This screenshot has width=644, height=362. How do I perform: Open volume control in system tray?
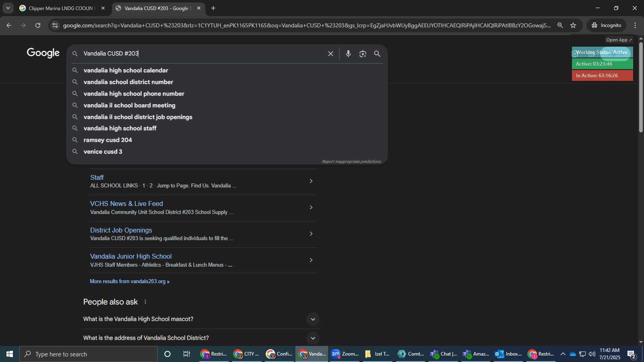pyautogui.click(x=592, y=354)
